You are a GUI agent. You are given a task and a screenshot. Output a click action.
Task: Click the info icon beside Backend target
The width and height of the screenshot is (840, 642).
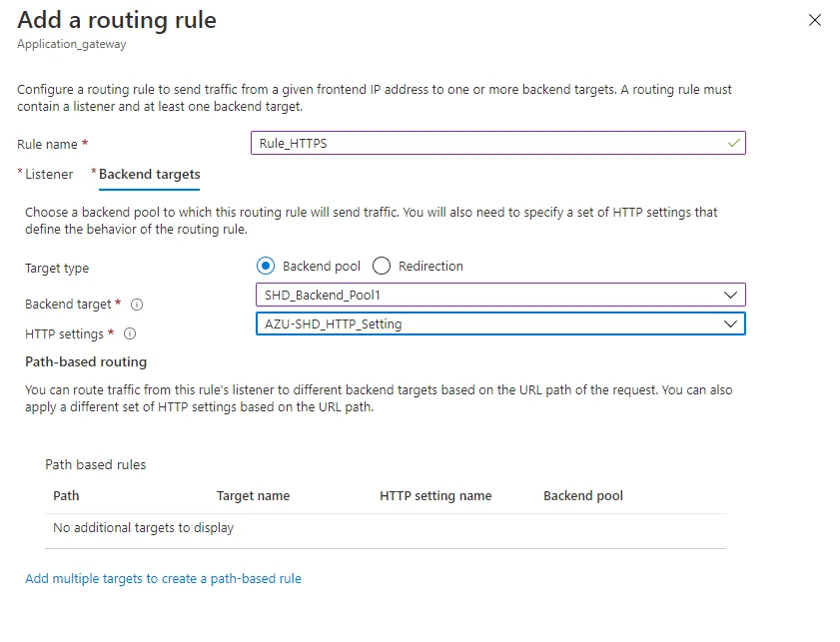[x=138, y=305]
